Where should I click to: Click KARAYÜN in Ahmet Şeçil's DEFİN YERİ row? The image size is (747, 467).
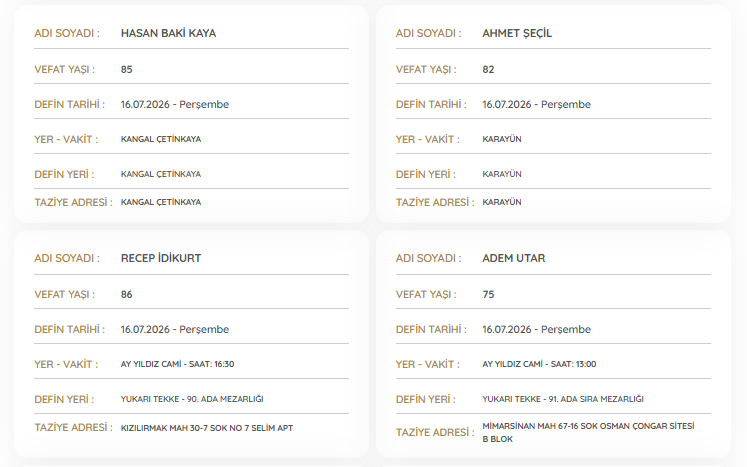click(x=502, y=174)
